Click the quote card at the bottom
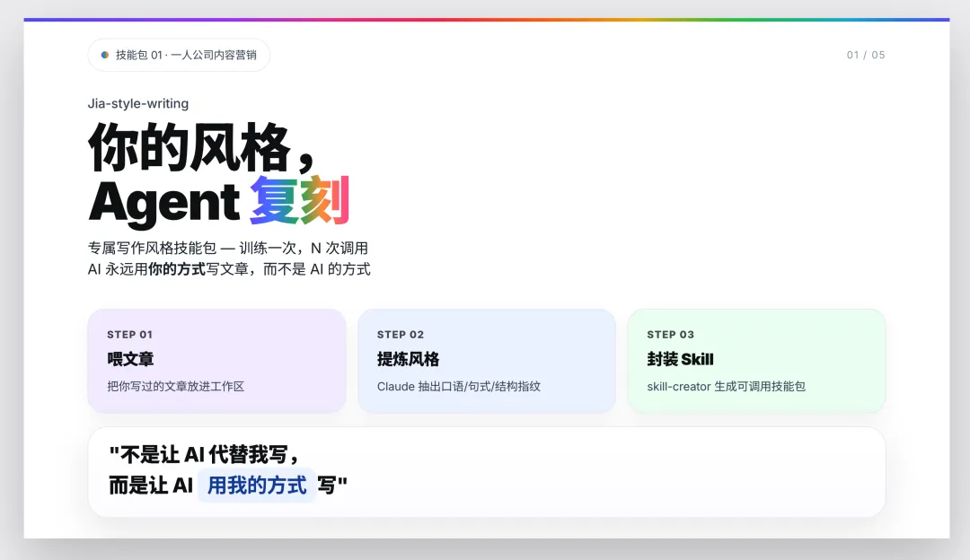The image size is (970, 560). tap(485, 473)
